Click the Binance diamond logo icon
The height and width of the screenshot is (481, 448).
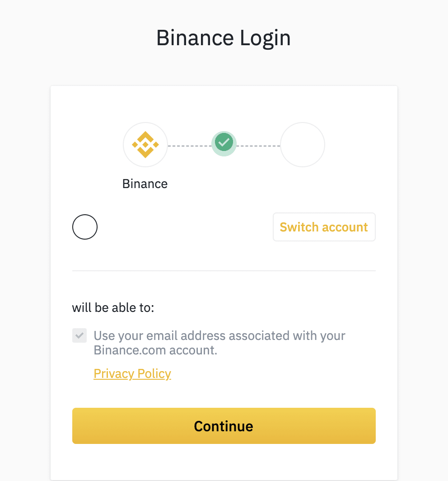[145, 145]
